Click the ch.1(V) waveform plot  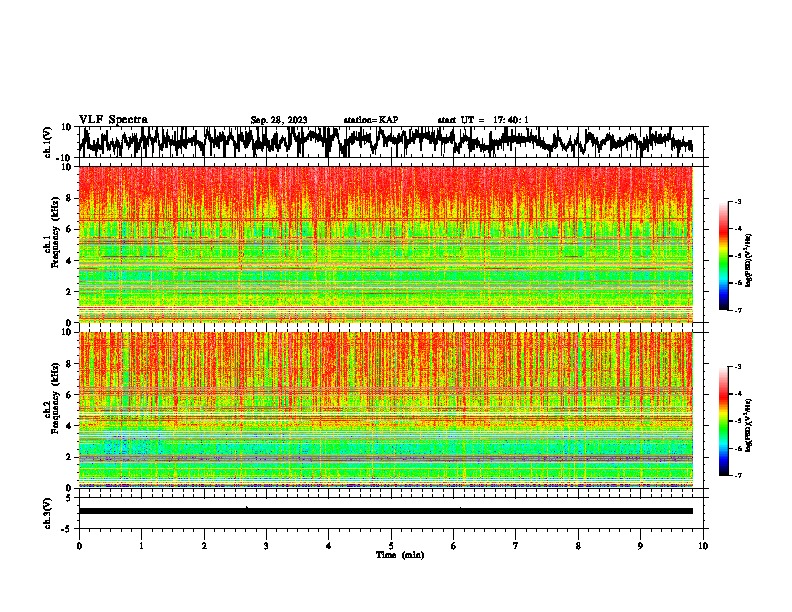(x=391, y=142)
